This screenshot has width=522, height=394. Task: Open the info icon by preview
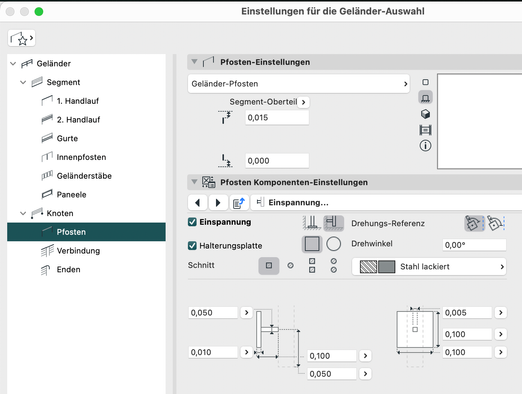425,145
